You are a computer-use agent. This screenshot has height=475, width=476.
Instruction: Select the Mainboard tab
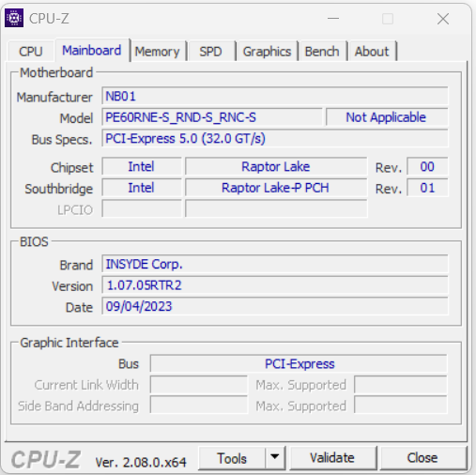(92, 50)
